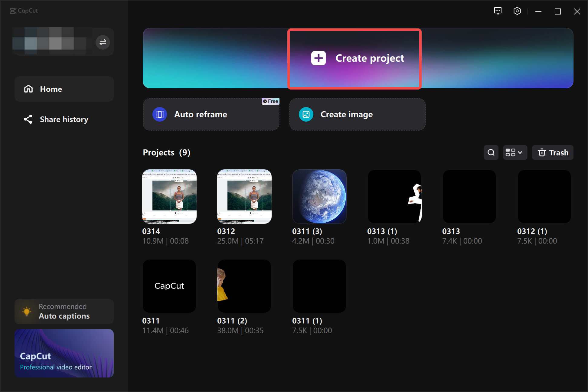Select project 0312 with 25.0M size
588x392 pixels.
pyautogui.click(x=244, y=197)
